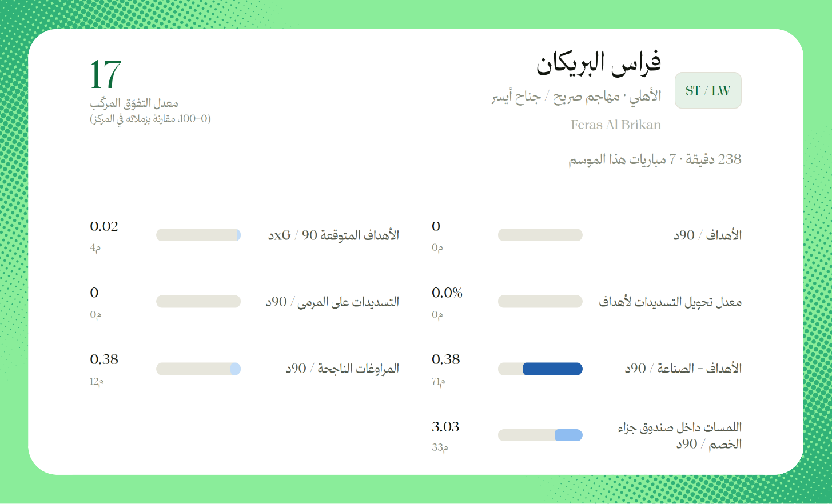This screenshot has width=832, height=504.
Task: Click the الأهداف / 90 progress bar
Action: (540, 235)
